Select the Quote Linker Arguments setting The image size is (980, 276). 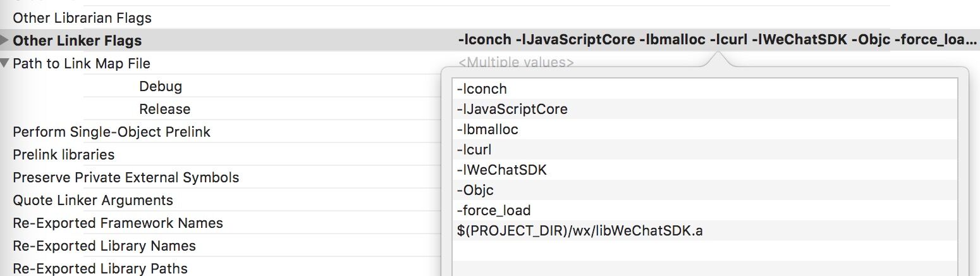tap(93, 200)
